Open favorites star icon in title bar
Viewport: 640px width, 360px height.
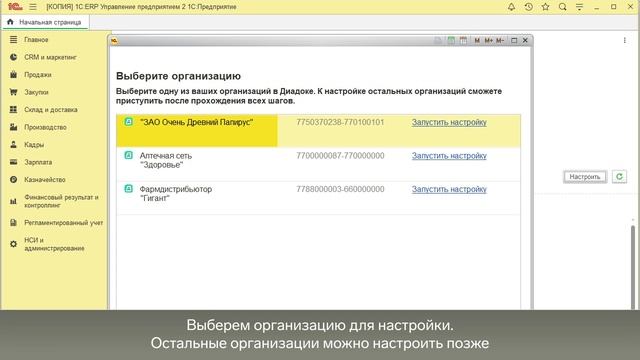[x=545, y=7]
